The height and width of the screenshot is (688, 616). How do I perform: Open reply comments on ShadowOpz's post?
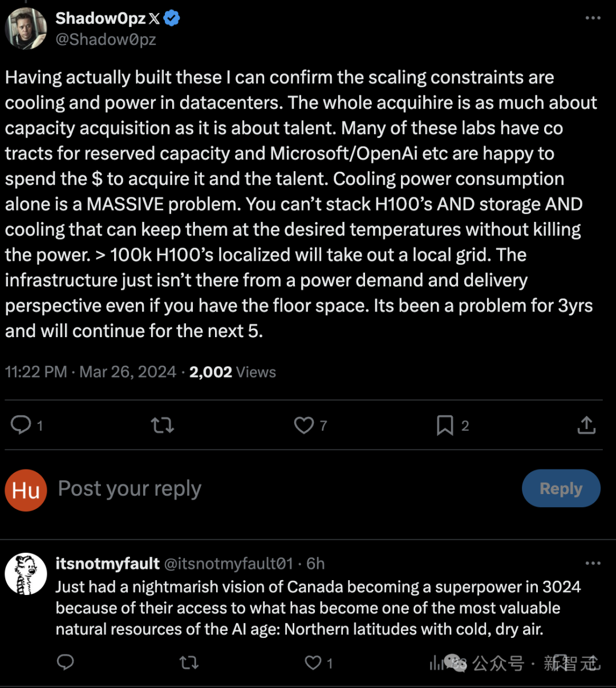[x=22, y=425]
